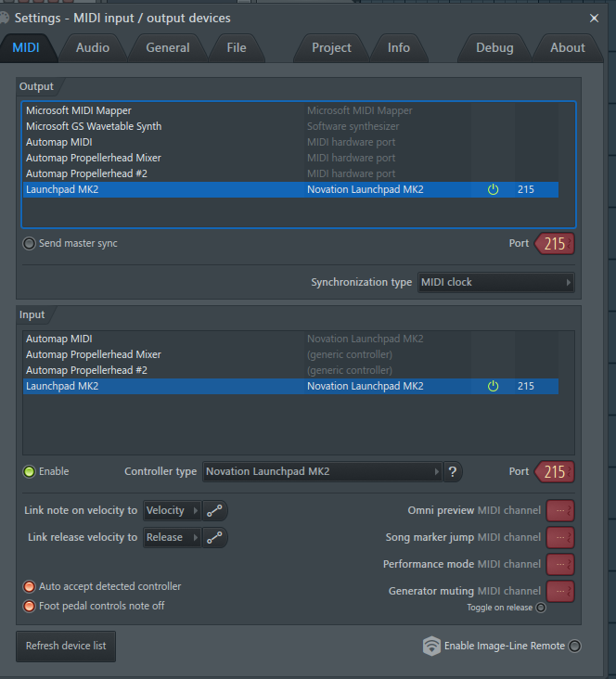Expand the Link note on velocity dropdown
Viewport: 616px width, 679px height.
[172, 511]
